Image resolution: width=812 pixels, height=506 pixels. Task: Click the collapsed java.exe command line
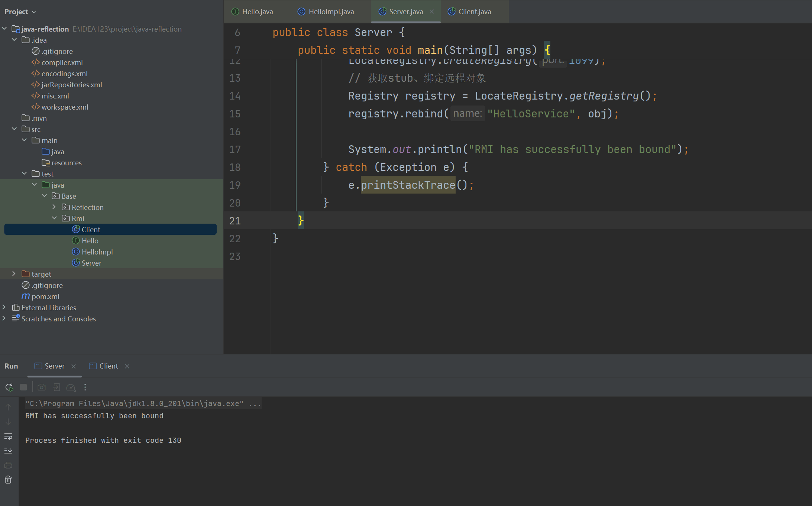pos(143,403)
